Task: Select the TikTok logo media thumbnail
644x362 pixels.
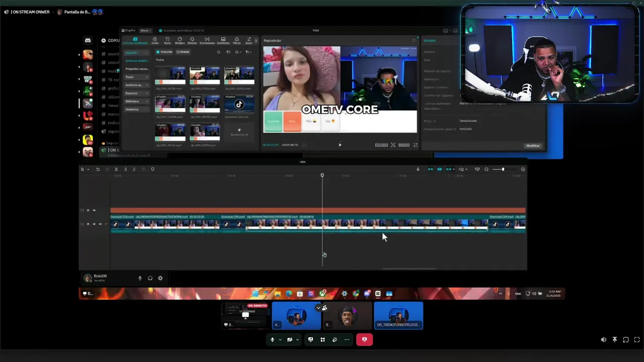Action: (x=239, y=104)
